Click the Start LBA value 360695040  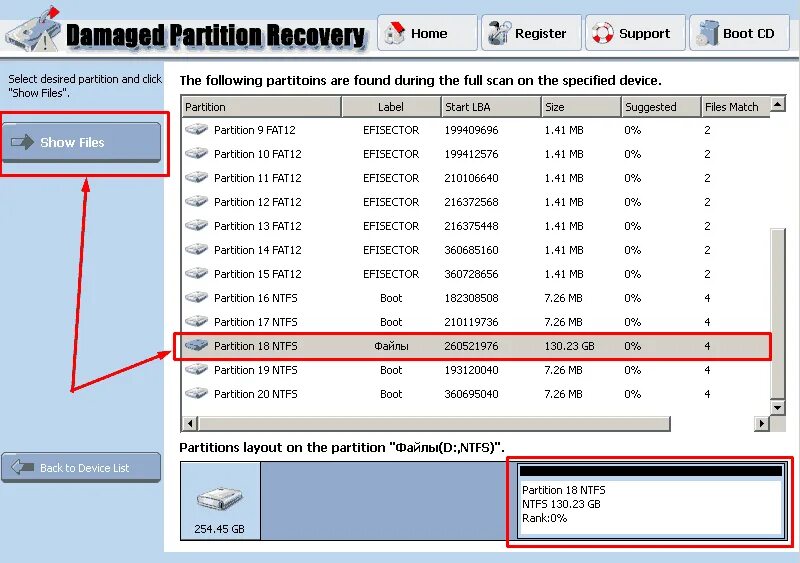(471, 394)
